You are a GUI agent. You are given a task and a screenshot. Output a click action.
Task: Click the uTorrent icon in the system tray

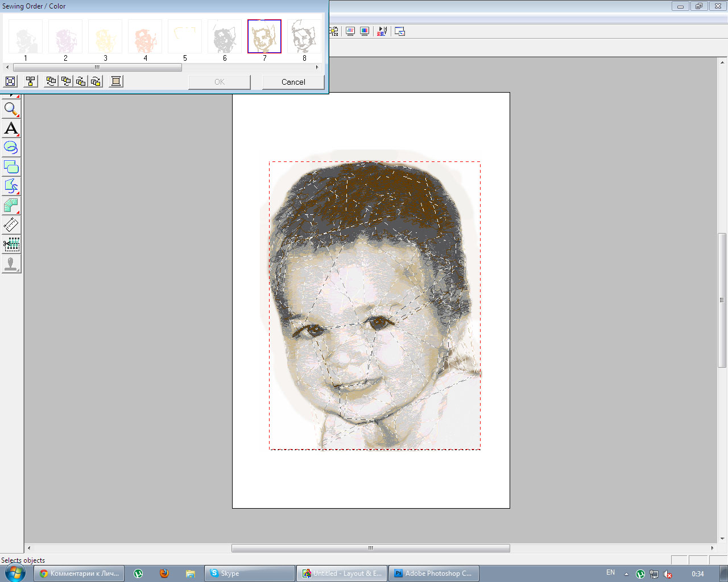[x=640, y=574]
